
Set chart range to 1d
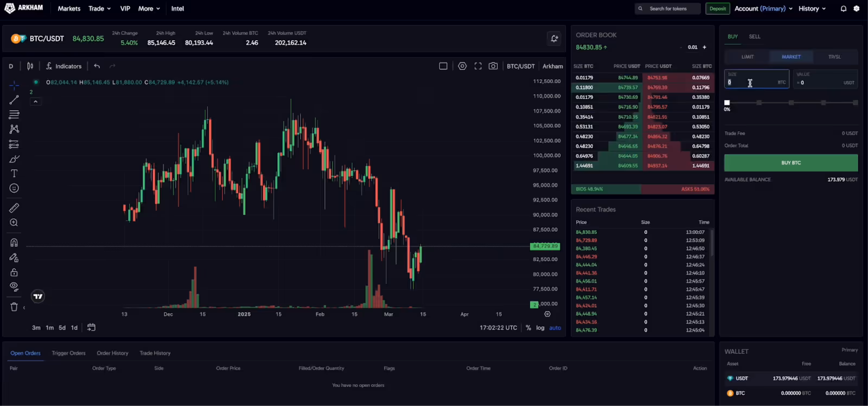[x=74, y=328]
